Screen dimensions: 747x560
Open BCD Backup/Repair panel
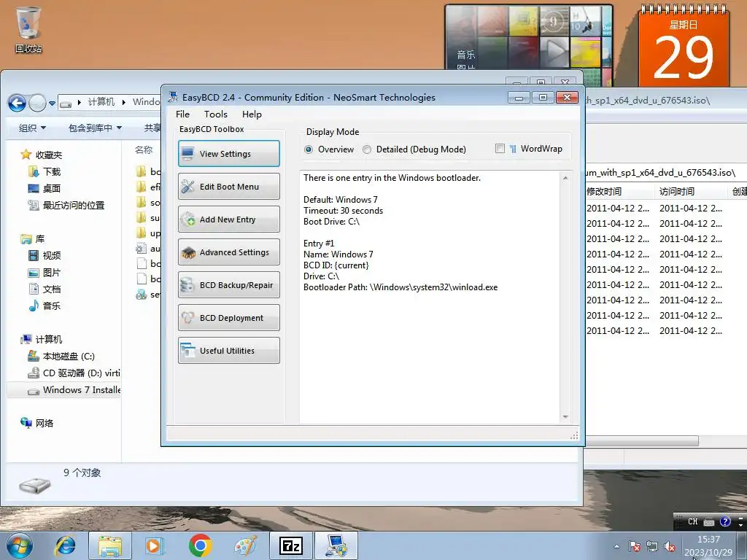(x=228, y=285)
